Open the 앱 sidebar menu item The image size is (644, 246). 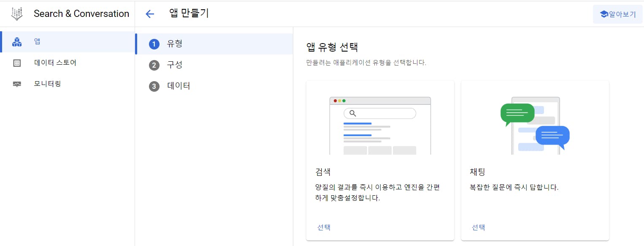[68, 42]
